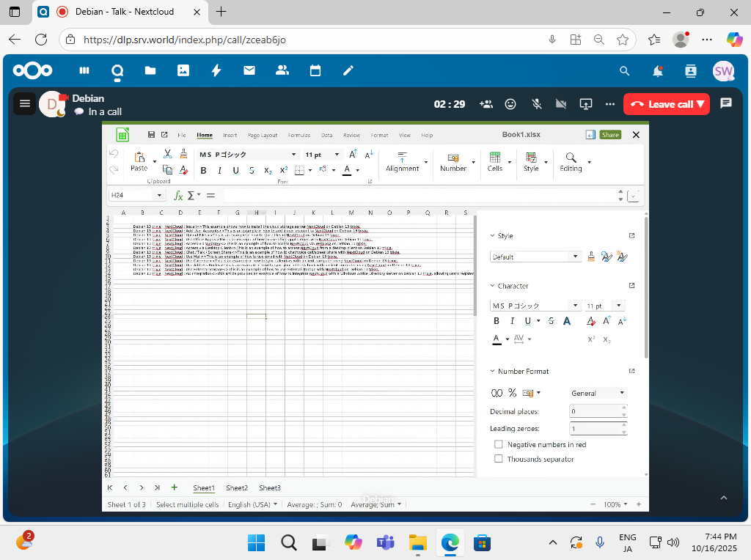751x560 pixels.
Task: Open the General number format dropdown
Action: coord(598,393)
